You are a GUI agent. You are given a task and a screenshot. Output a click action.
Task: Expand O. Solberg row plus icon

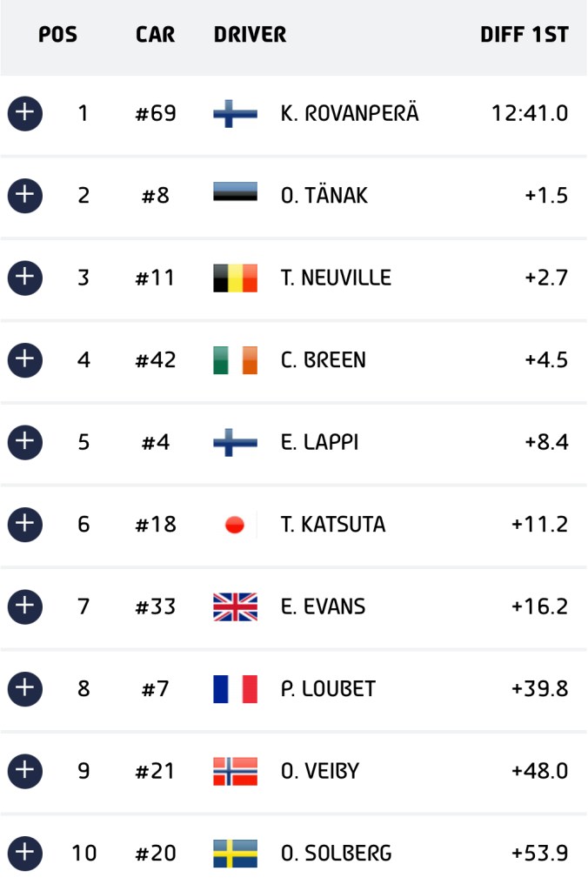tap(25, 853)
